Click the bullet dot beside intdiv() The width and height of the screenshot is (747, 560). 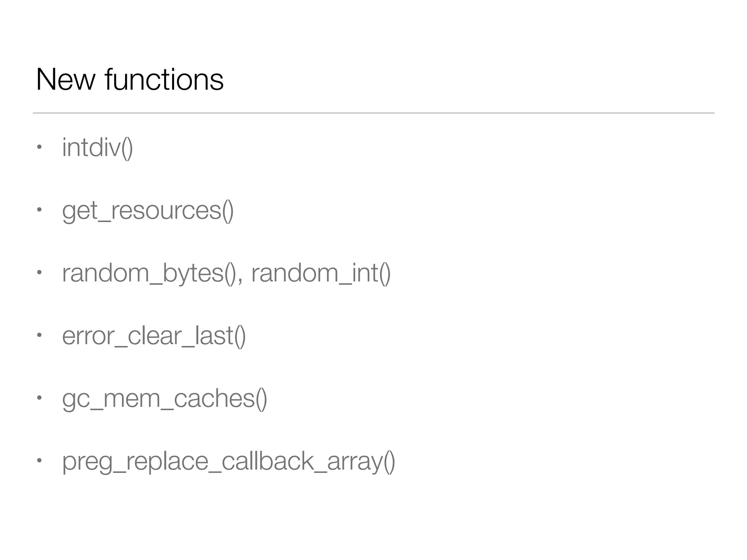click(39, 147)
